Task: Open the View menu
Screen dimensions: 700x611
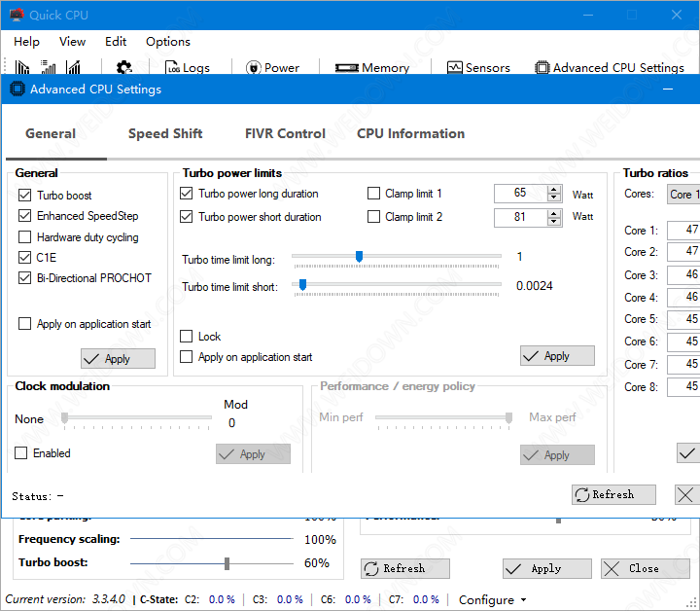Action: [72, 42]
